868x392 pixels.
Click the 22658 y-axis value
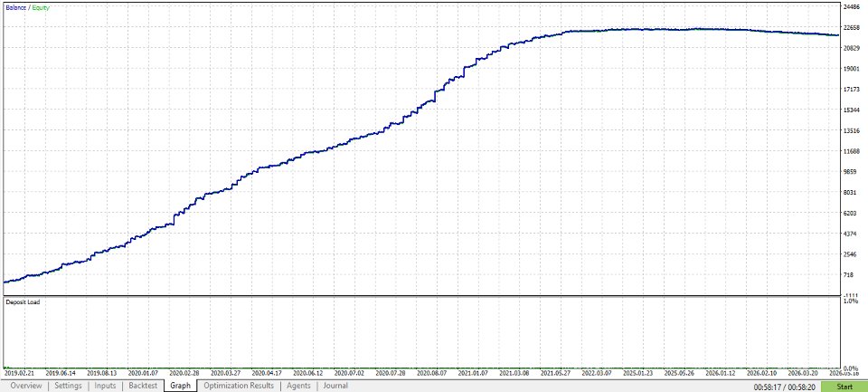click(x=850, y=28)
